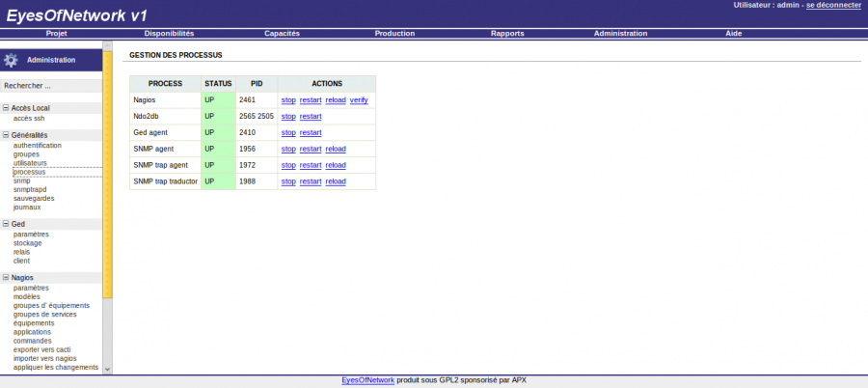The width and height of the screenshot is (868, 388).
Task: Reload the SNMP trap agent
Action: point(336,165)
